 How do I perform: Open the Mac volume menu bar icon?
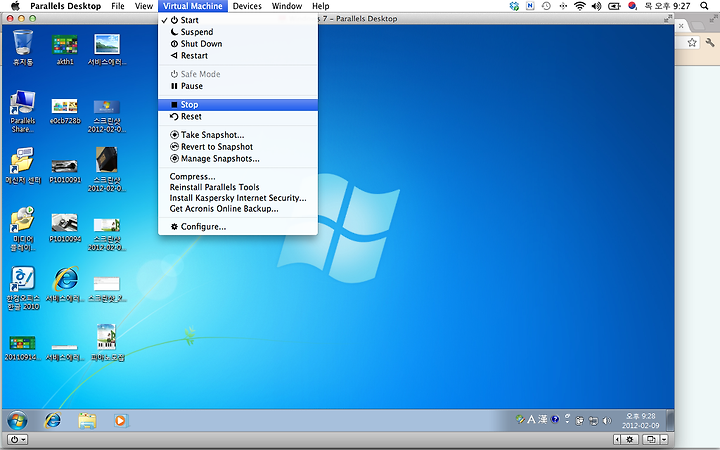tap(596, 6)
